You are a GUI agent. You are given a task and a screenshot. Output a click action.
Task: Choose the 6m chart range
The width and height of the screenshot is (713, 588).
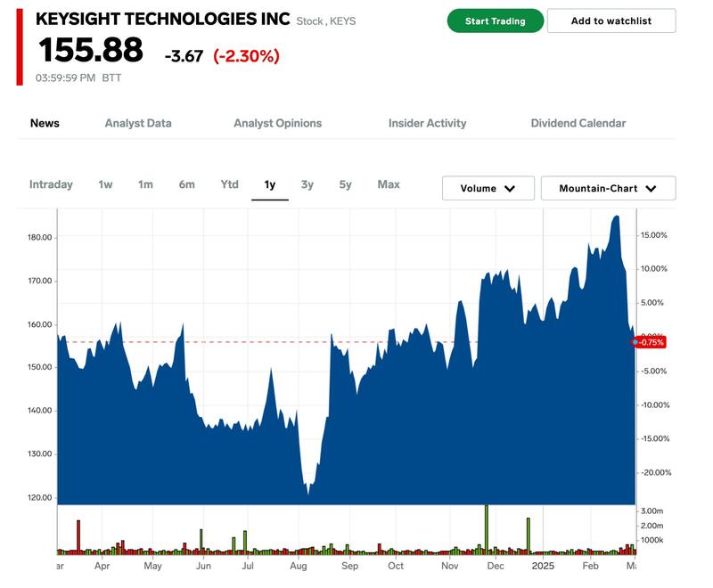(x=186, y=184)
